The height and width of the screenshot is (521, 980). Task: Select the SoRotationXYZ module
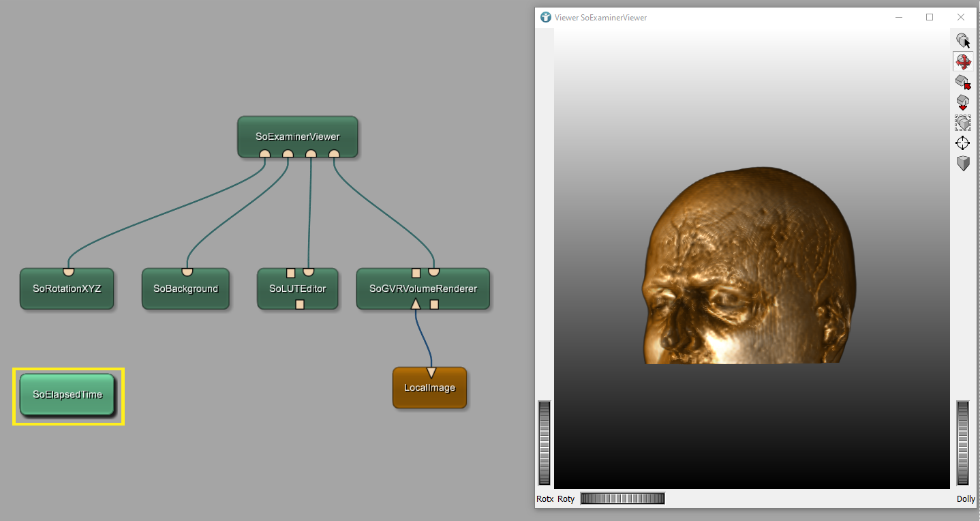(x=67, y=288)
